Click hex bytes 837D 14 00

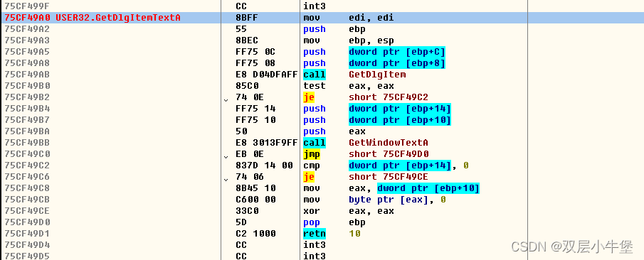[x=264, y=166]
